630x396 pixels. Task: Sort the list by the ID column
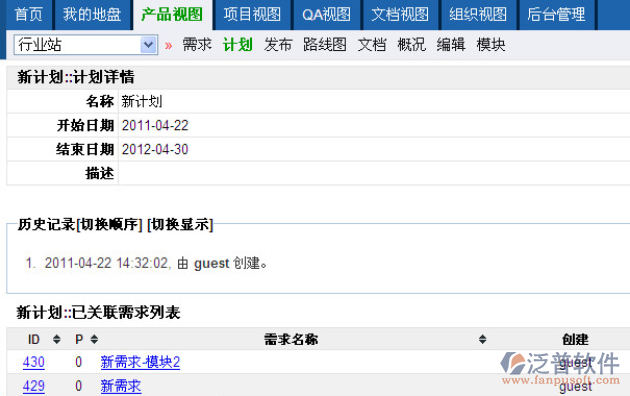point(56,340)
